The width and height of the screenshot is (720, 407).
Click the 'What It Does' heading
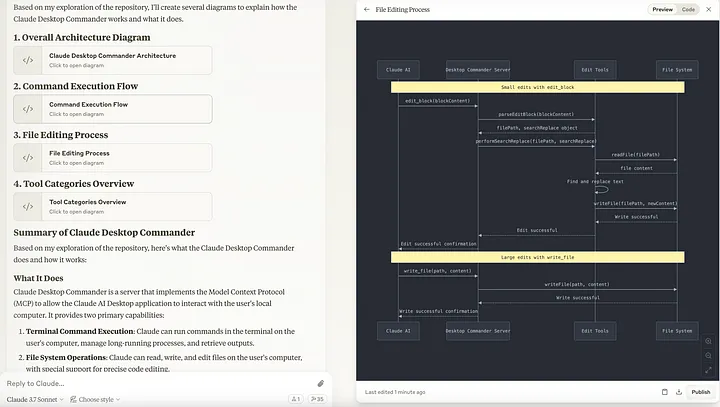click(x=38, y=278)
